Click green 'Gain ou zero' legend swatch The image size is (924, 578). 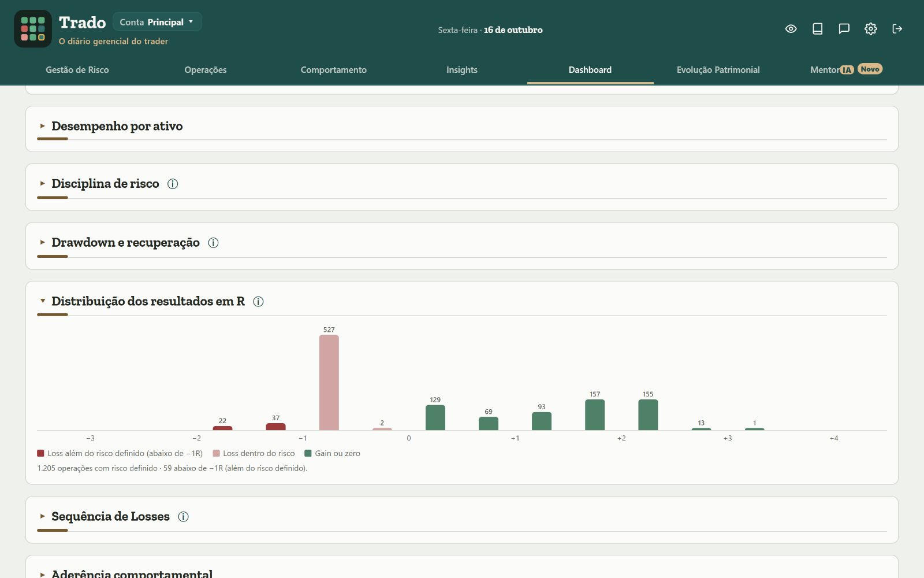308,454
